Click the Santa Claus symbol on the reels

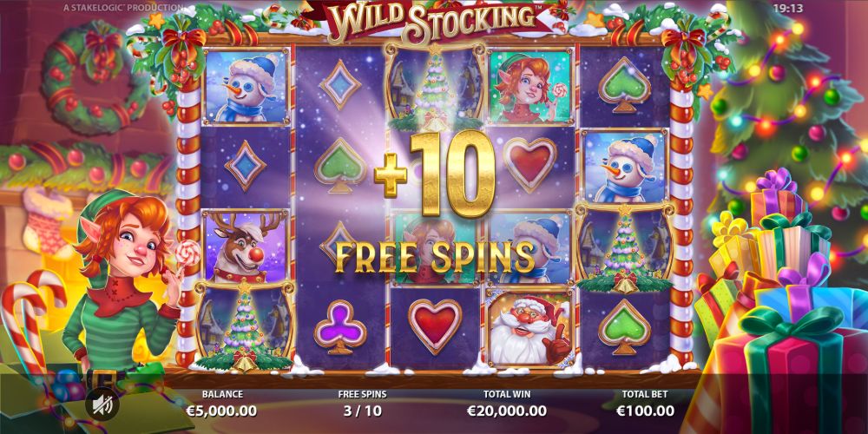tap(529, 328)
